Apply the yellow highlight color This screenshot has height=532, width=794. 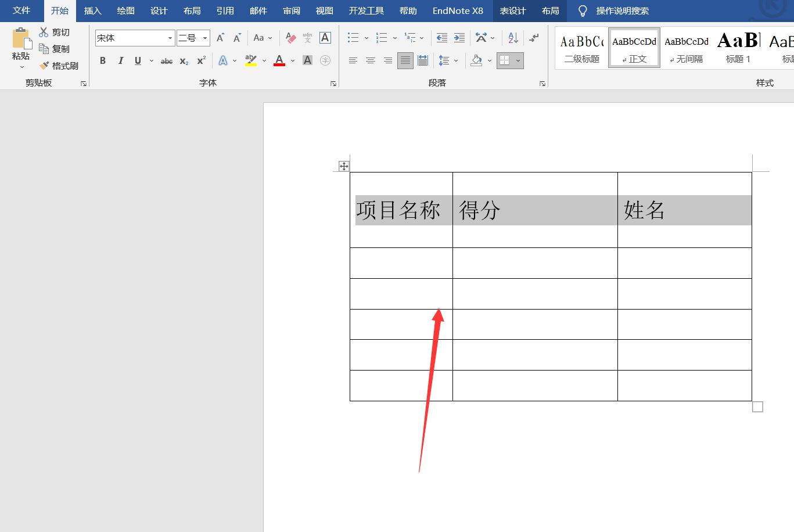(251, 60)
